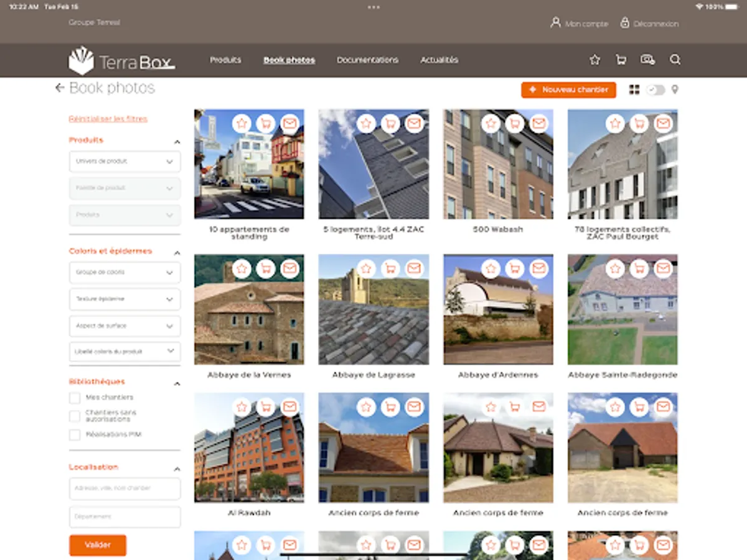Image resolution: width=747 pixels, height=560 pixels.
Task: Open favorites star icon in header
Action: click(x=594, y=60)
